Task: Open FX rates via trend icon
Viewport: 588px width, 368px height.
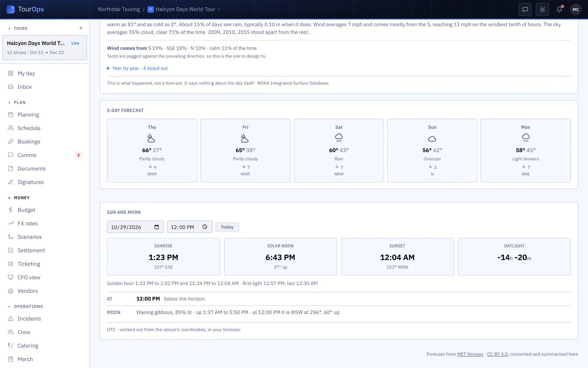Action: tap(11, 223)
